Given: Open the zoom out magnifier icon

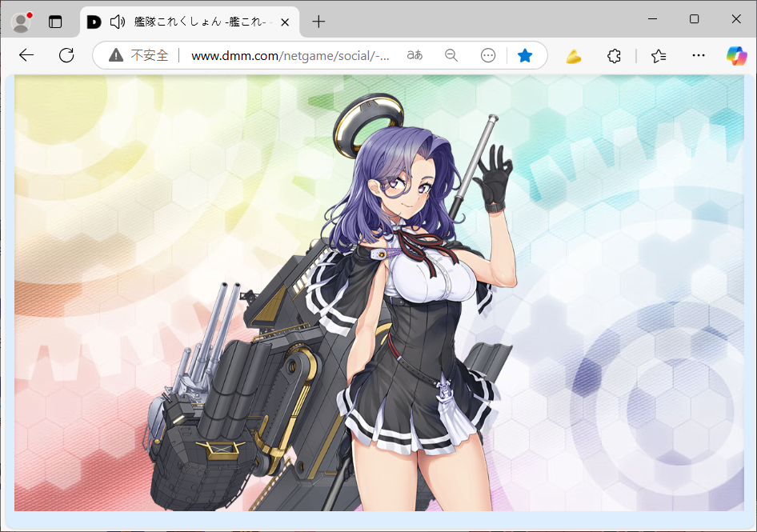Looking at the screenshot, I should pyautogui.click(x=451, y=55).
